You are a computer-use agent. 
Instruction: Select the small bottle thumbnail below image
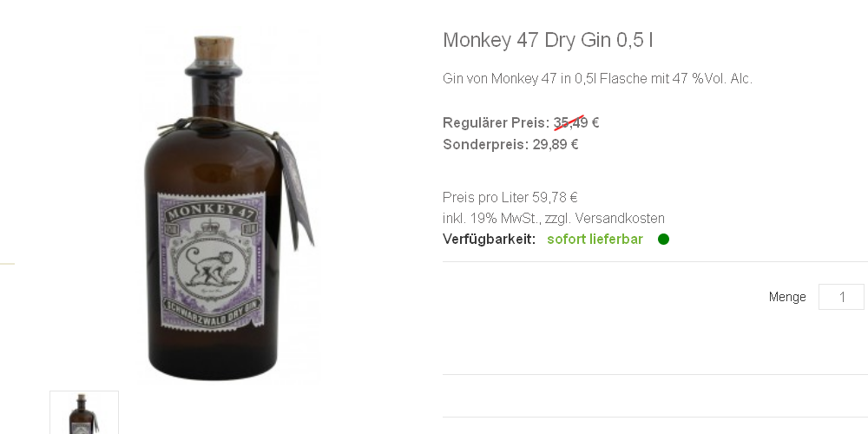(84, 412)
